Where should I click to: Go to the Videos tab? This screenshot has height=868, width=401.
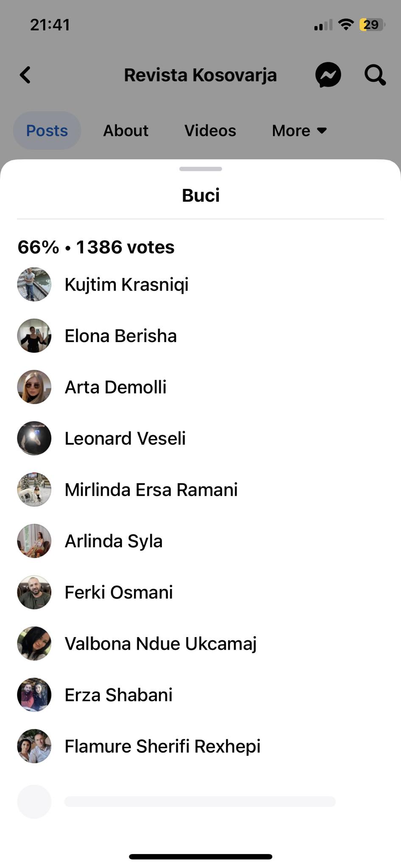[210, 131]
